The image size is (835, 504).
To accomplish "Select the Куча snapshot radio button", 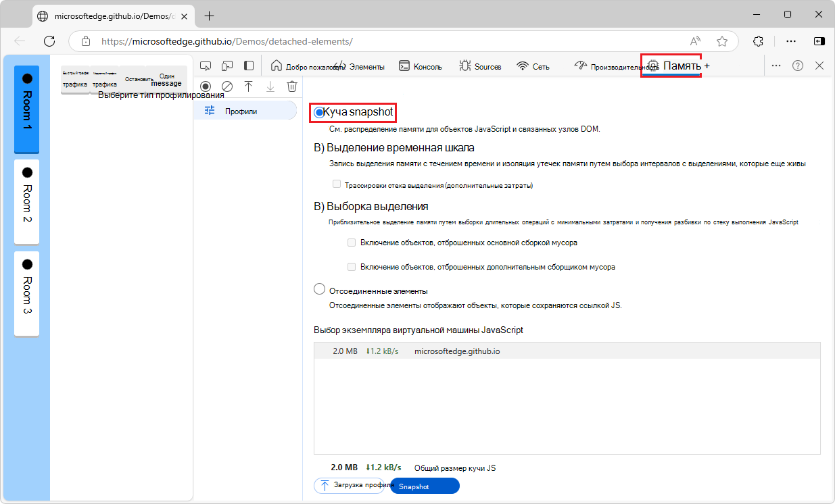I will pos(319,112).
